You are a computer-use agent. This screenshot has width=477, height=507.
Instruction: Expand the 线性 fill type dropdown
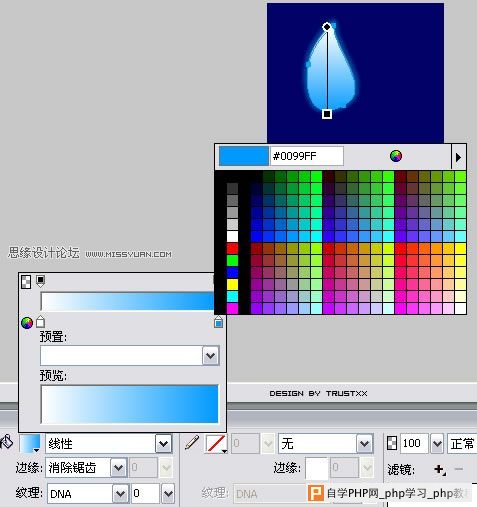pos(163,444)
